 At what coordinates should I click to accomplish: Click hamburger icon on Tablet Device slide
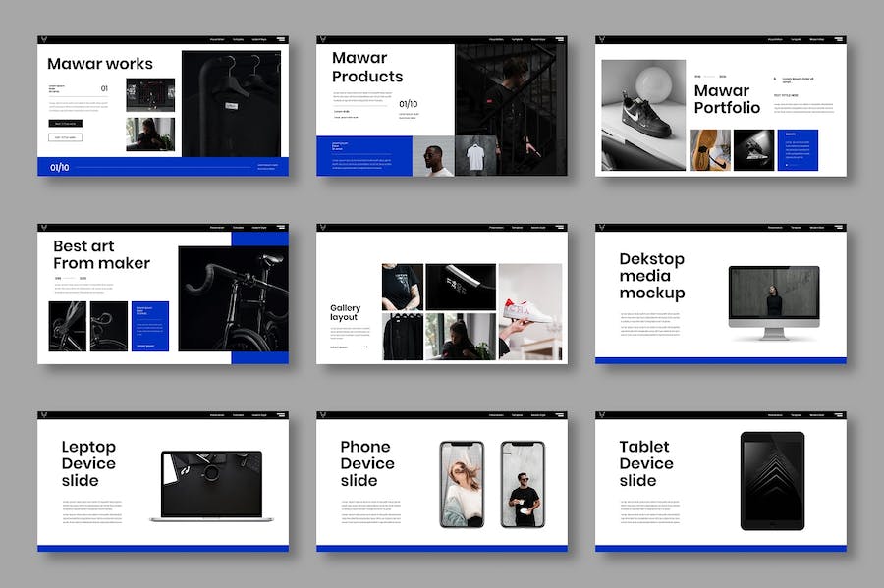[839, 415]
